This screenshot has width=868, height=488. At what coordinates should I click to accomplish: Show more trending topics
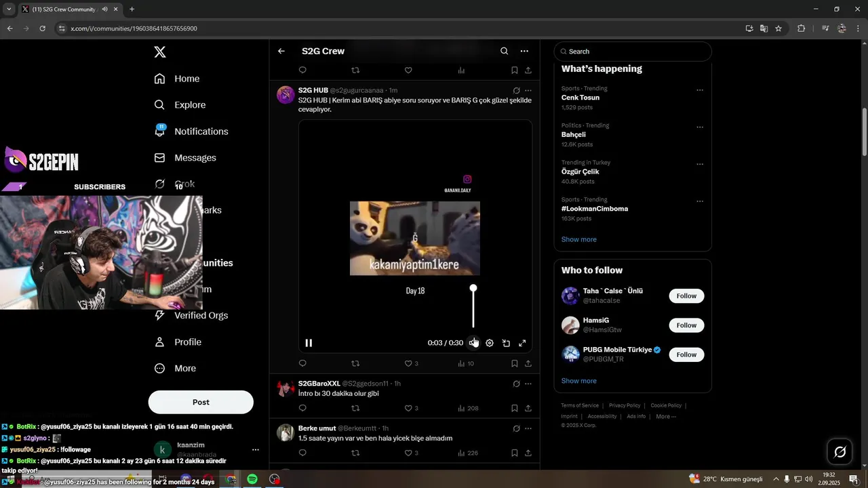tap(579, 239)
